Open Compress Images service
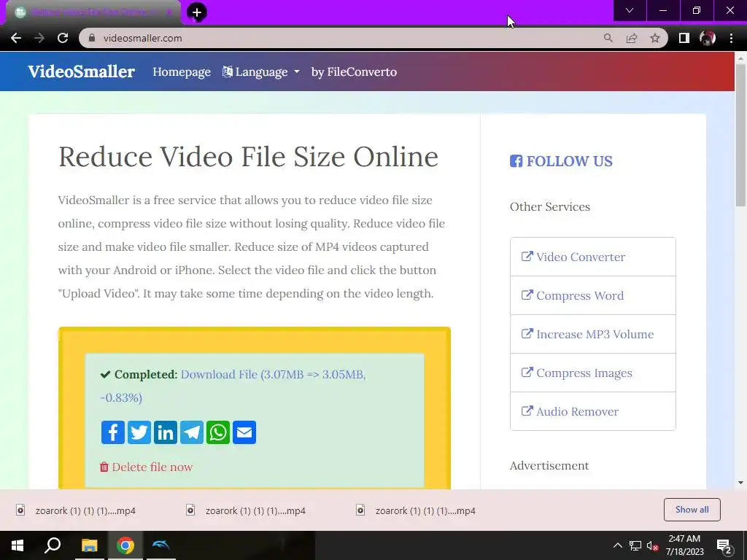The image size is (747, 560). pos(592,373)
